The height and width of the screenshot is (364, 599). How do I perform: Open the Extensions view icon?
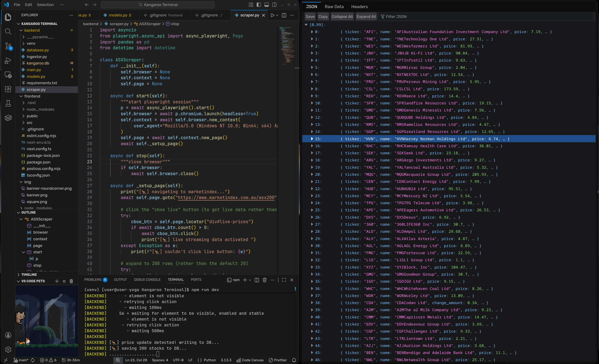coord(8,89)
